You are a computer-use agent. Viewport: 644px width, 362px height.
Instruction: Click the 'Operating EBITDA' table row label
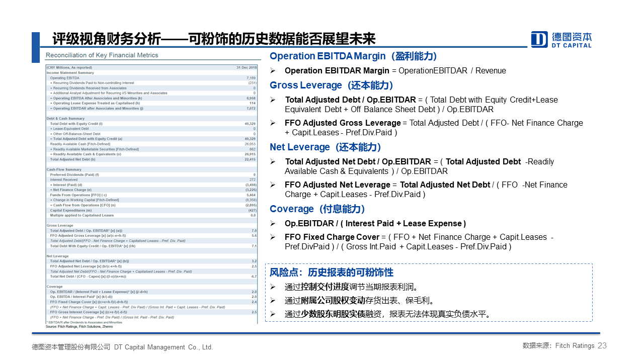click(x=64, y=78)
